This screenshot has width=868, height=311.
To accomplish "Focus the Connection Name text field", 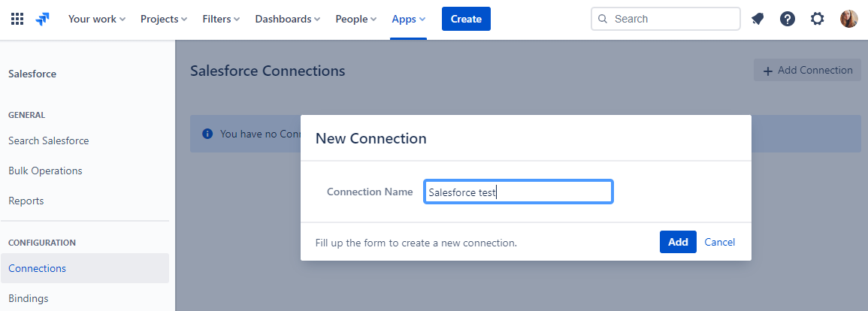I will tap(518, 192).
